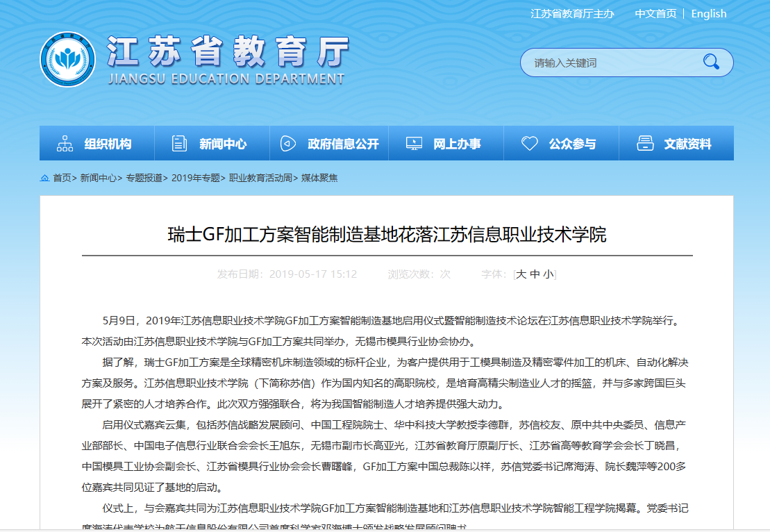Click the JIANGSU EDUCATION DEPARTMENT subtitle

[226, 79]
